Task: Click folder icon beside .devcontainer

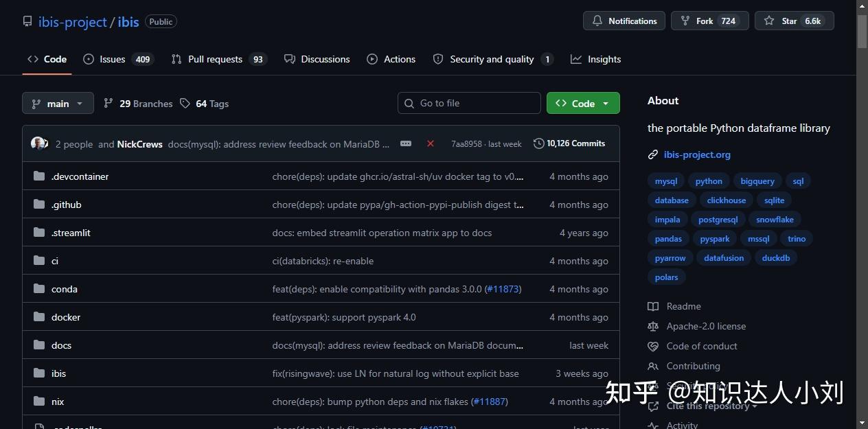Action: [39, 176]
